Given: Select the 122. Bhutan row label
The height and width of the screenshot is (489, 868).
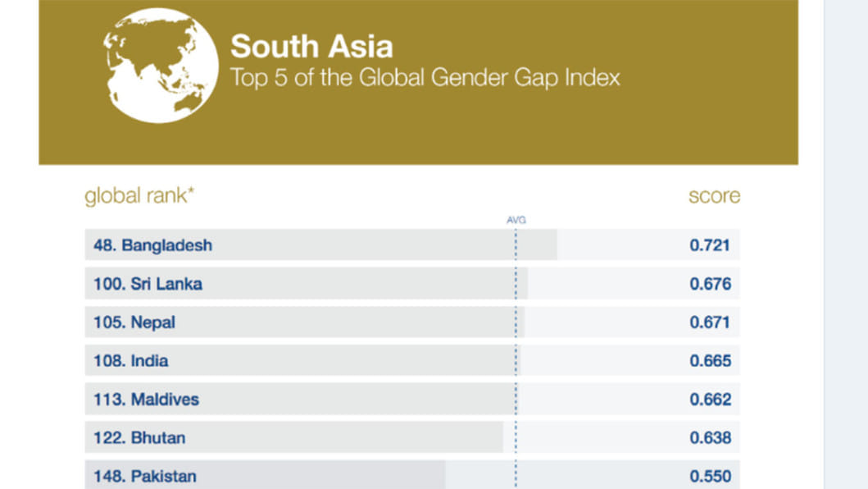Looking at the screenshot, I should click(139, 438).
